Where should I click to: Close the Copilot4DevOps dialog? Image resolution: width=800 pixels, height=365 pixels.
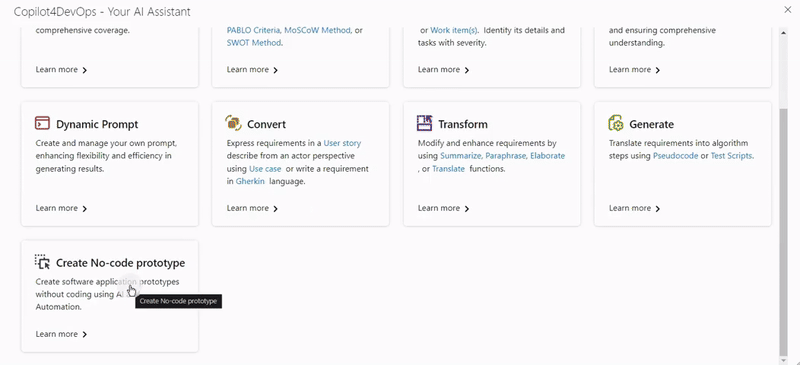(x=788, y=9)
